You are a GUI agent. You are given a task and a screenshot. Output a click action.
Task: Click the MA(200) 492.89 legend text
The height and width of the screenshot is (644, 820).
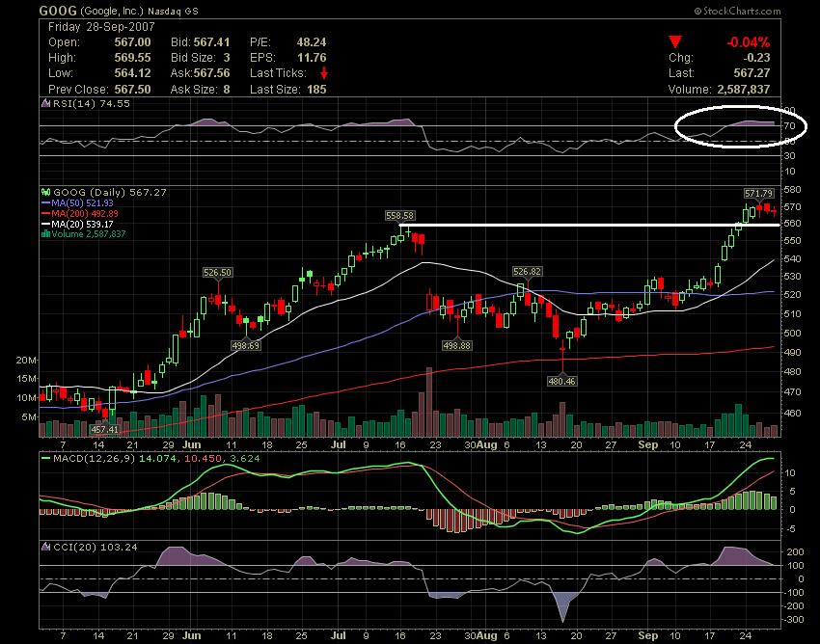pos(85,214)
